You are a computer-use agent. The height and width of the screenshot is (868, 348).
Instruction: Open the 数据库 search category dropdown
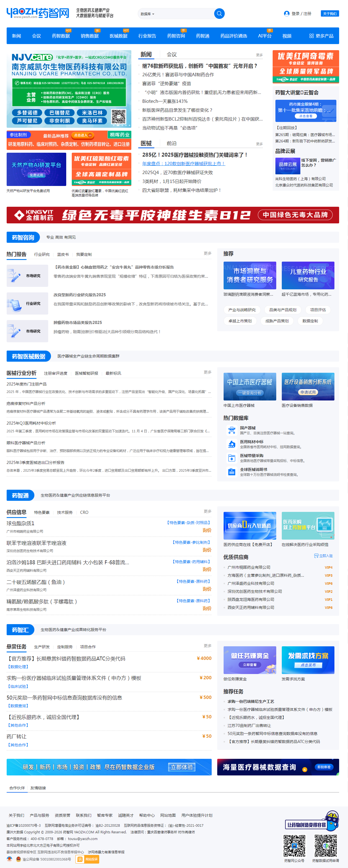click(x=147, y=14)
